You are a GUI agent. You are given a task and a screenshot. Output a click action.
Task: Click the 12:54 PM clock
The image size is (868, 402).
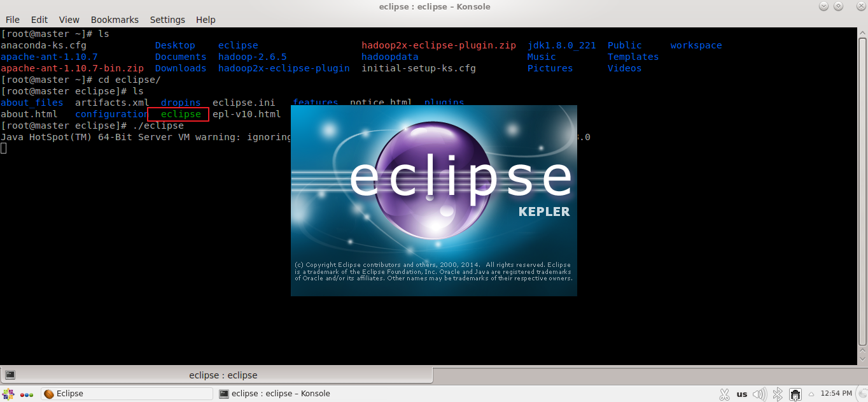[836, 394]
